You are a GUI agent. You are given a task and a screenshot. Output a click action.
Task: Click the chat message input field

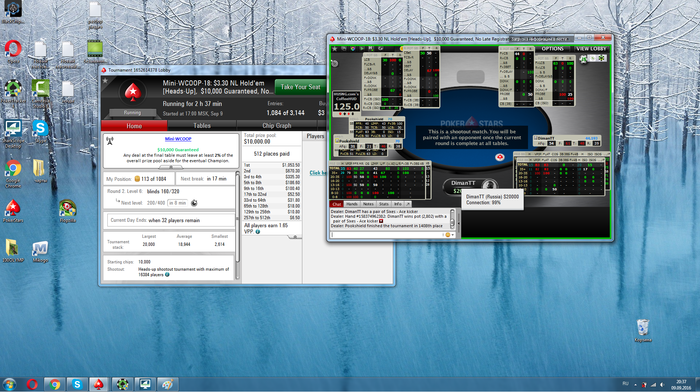(387, 235)
